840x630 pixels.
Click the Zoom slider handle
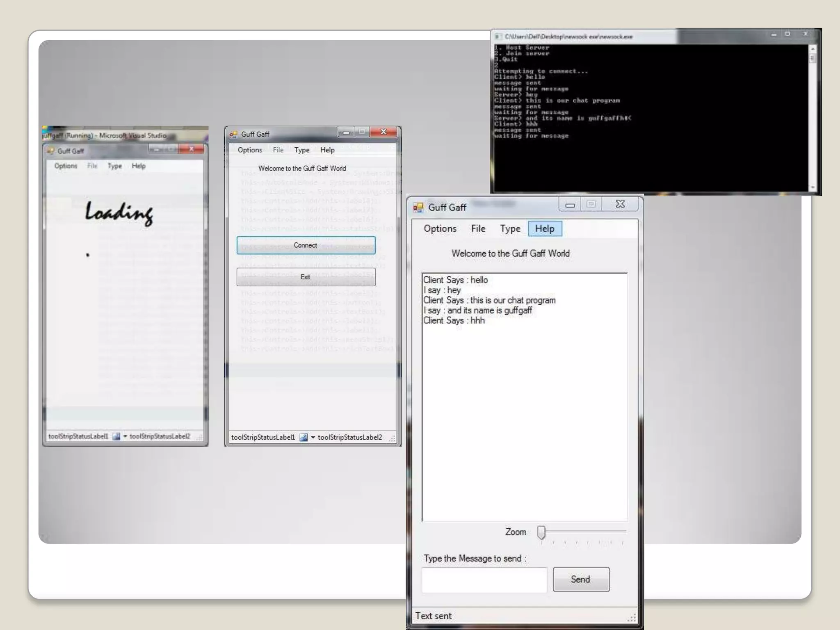[x=541, y=532]
